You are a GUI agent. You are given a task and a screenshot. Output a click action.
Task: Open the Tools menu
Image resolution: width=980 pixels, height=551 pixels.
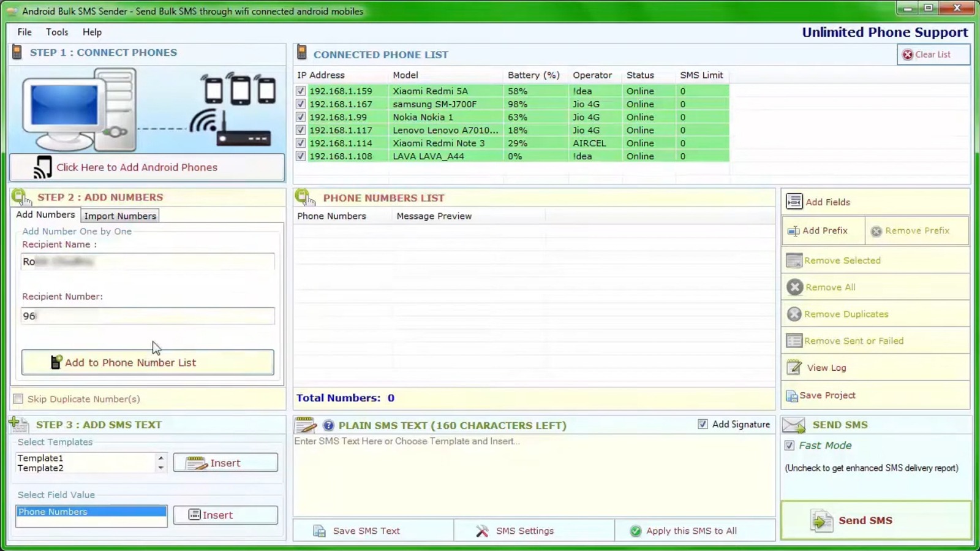pyautogui.click(x=57, y=32)
